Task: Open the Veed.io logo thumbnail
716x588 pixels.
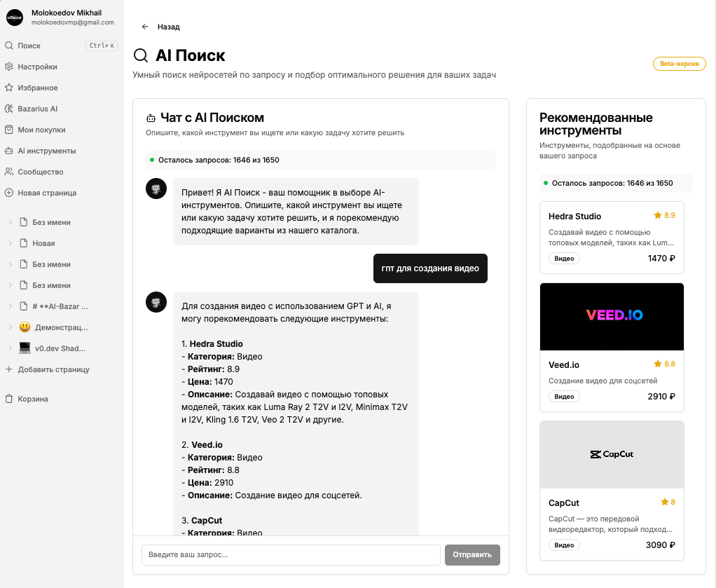Action: 612,316
